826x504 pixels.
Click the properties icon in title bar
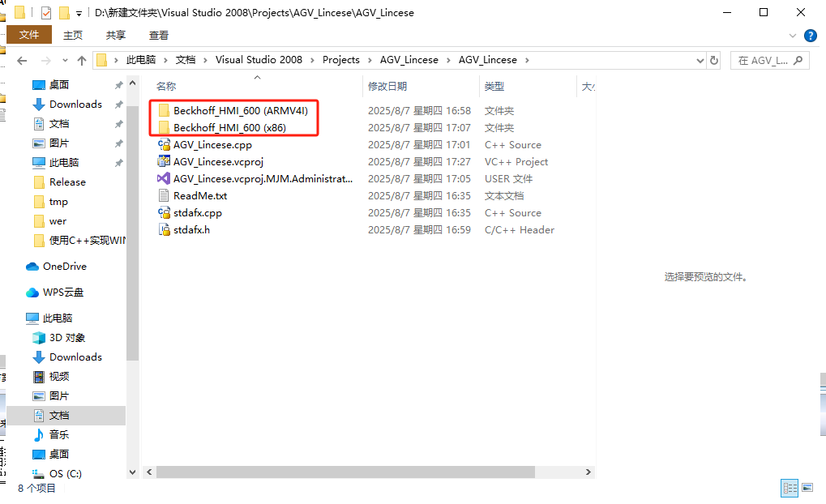46,13
